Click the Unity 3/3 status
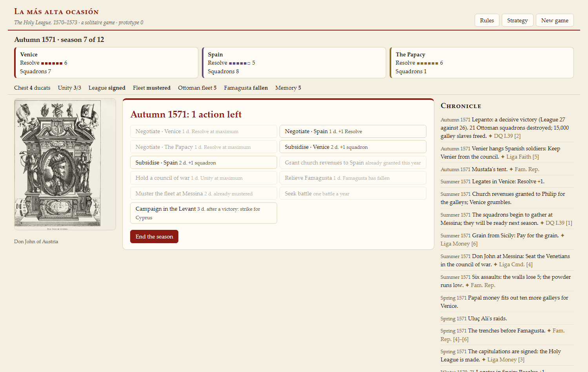Screen dimensions: 588x372 pos(69,88)
